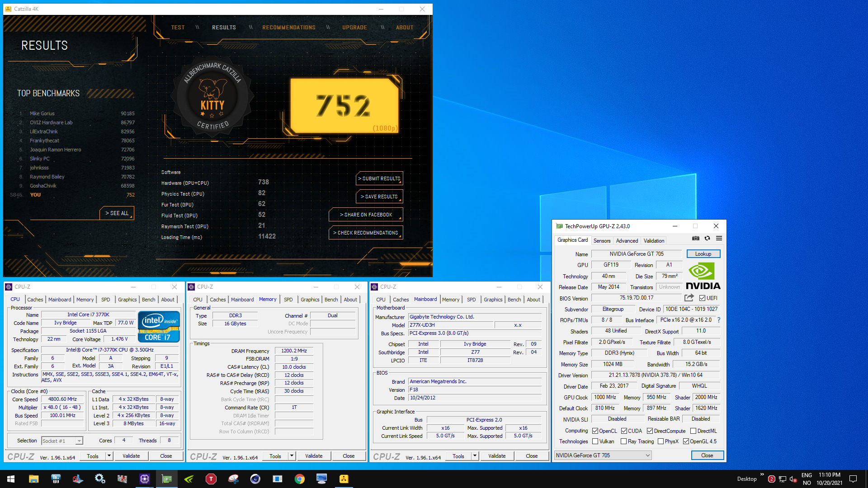
Task: Click the network icon in the system tray
Action: click(x=782, y=479)
